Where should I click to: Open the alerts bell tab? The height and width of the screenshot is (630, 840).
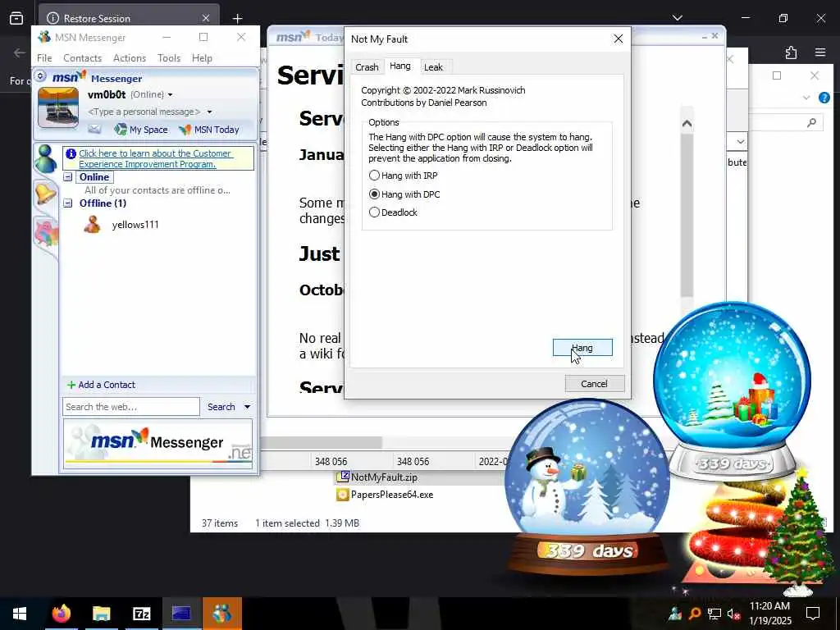tap(46, 194)
